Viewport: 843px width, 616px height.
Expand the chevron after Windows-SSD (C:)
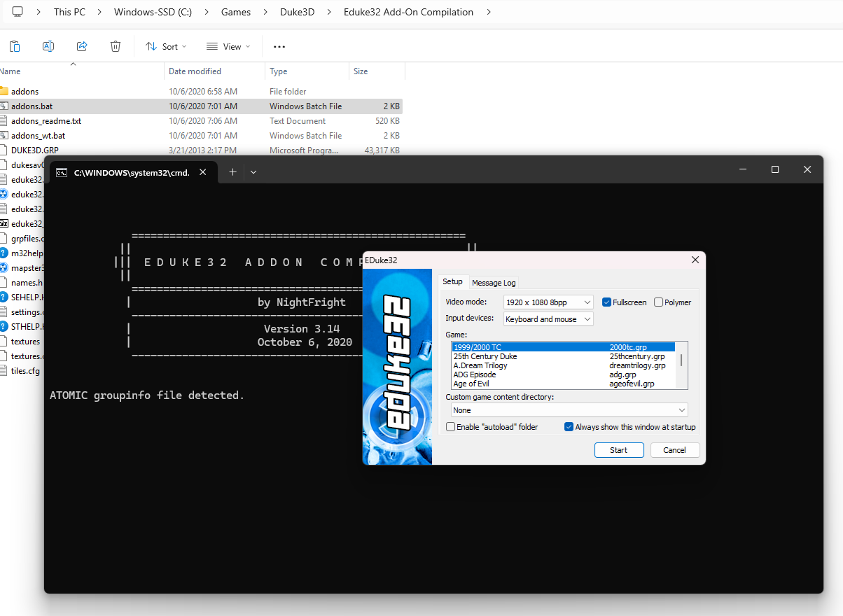(207, 12)
